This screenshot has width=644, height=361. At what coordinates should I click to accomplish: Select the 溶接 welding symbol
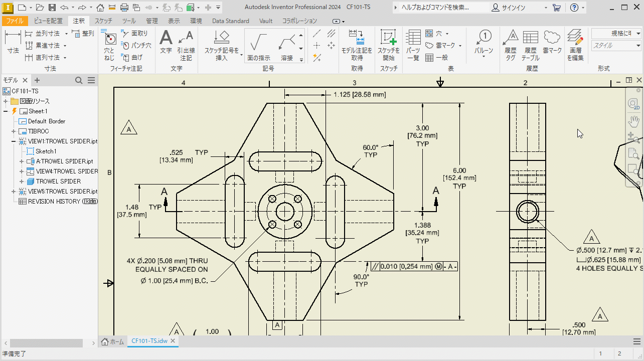[x=287, y=46]
